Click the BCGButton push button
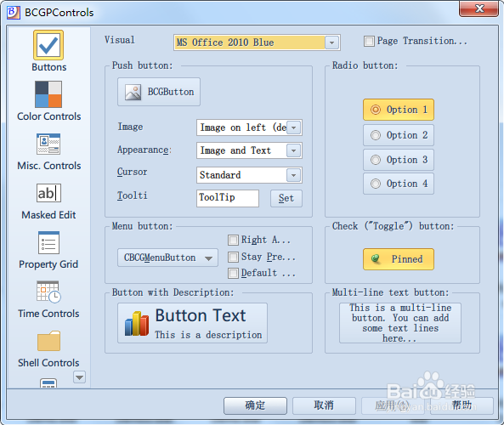504x425 pixels. click(159, 92)
